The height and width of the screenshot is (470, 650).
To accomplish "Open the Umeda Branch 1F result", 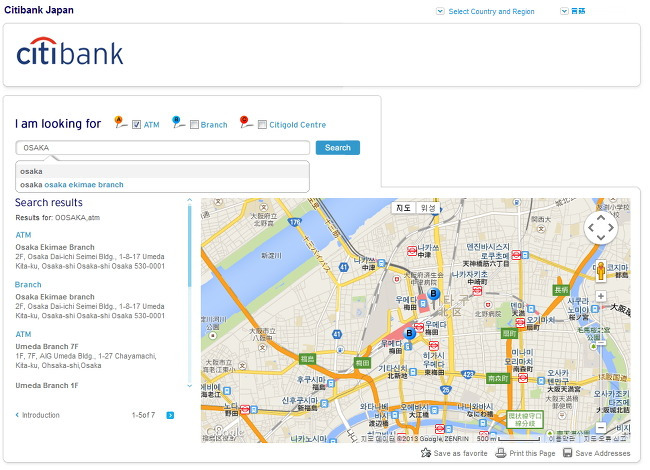I will 47,385.
